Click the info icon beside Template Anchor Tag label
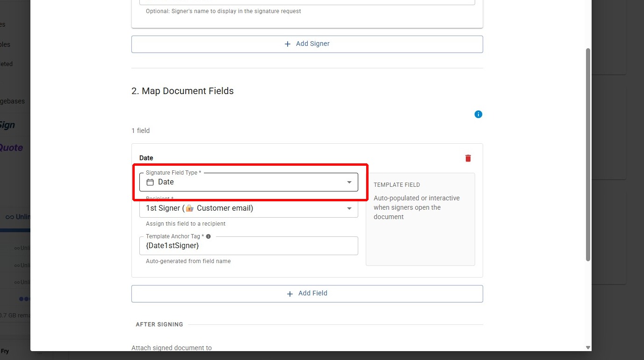Screen dimensions: 644x360 tap(208, 236)
